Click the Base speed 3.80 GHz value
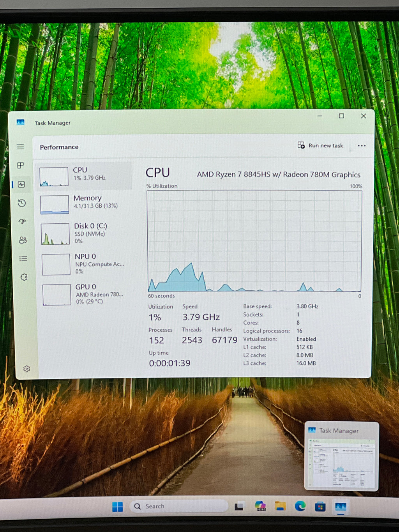This screenshot has width=399, height=532. pyautogui.click(x=307, y=306)
